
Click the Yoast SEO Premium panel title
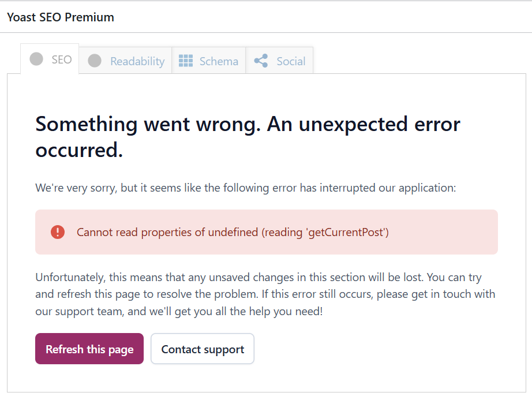[61, 17]
